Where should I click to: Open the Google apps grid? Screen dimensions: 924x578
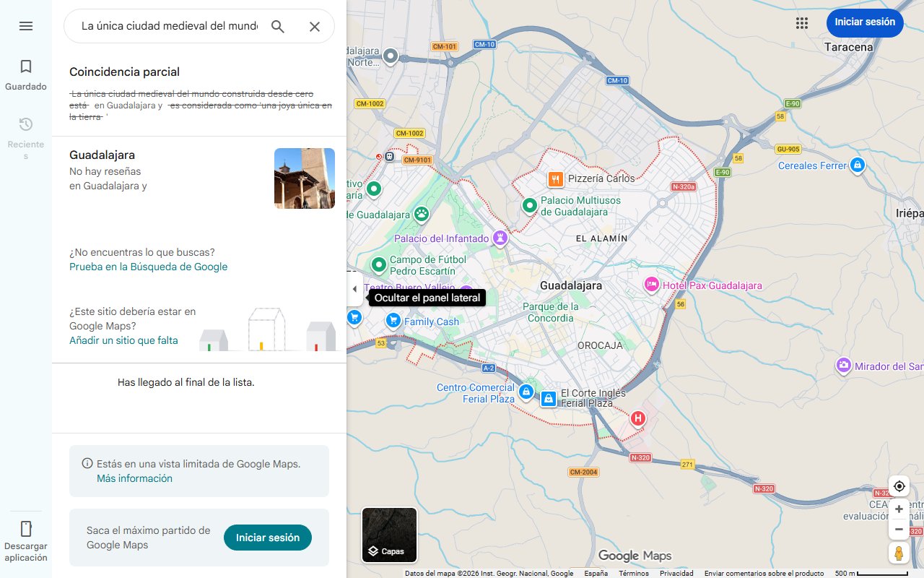tap(801, 23)
